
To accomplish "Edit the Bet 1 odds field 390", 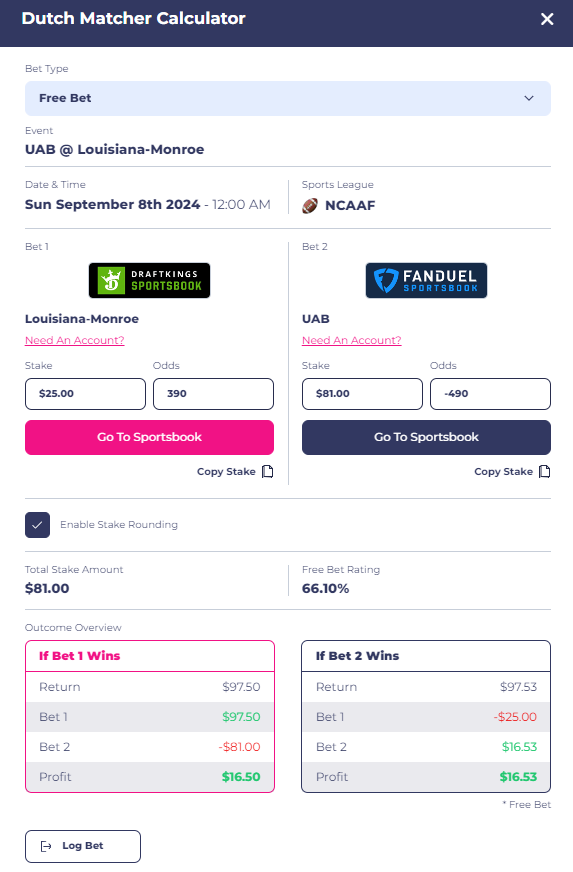I will click(x=213, y=394).
